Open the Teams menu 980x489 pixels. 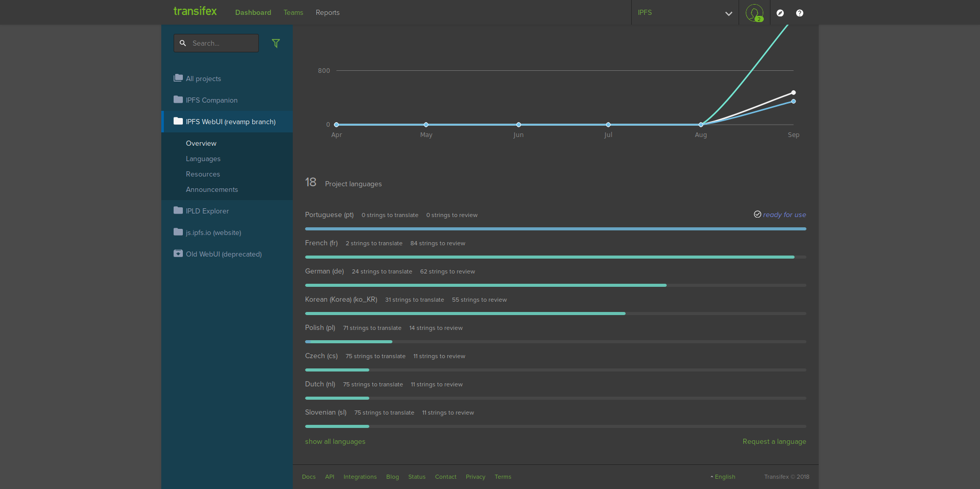(293, 12)
